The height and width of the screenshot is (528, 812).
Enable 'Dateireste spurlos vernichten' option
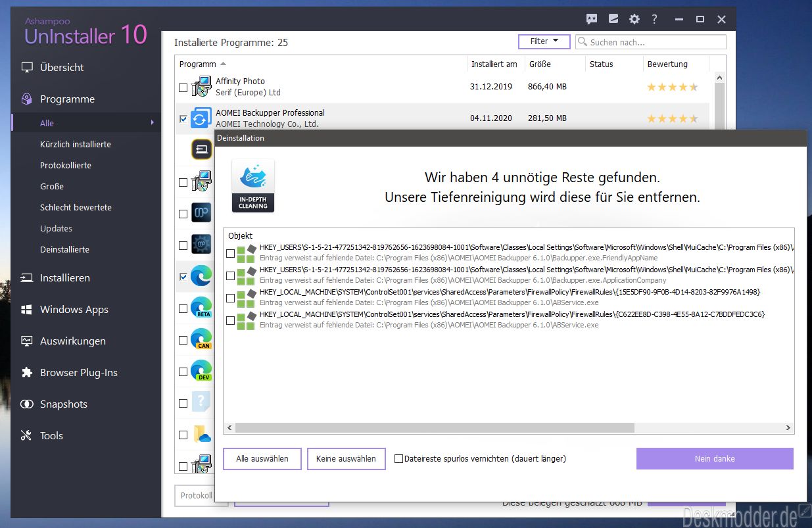tap(398, 459)
